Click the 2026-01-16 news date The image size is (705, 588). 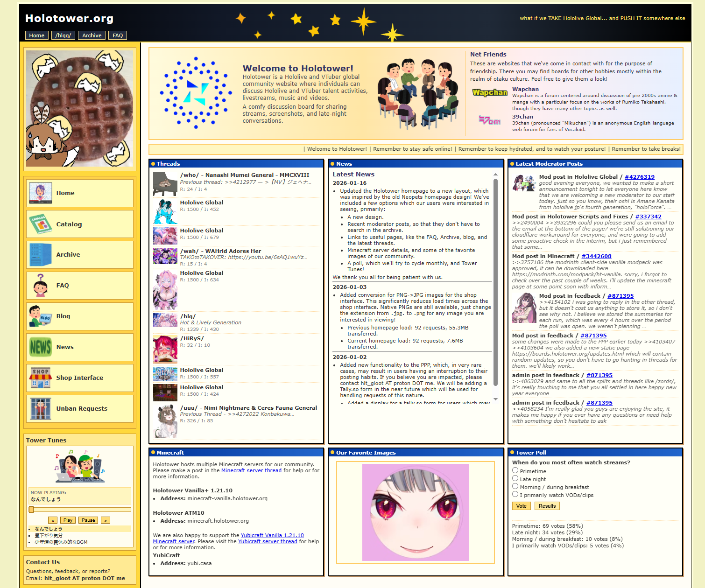(x=350, y=183)
